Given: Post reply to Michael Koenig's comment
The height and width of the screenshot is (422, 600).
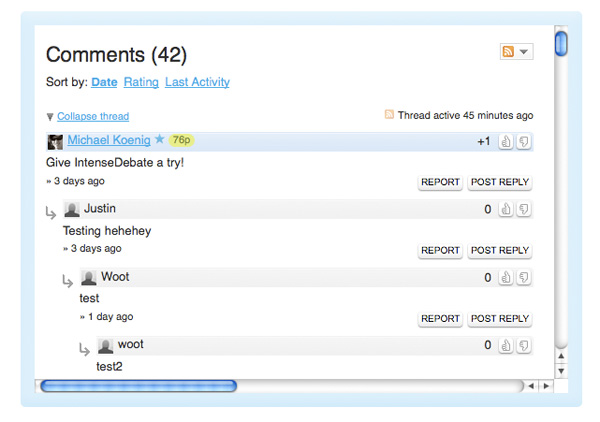Looking at the screenshot, I should point(500,182).
